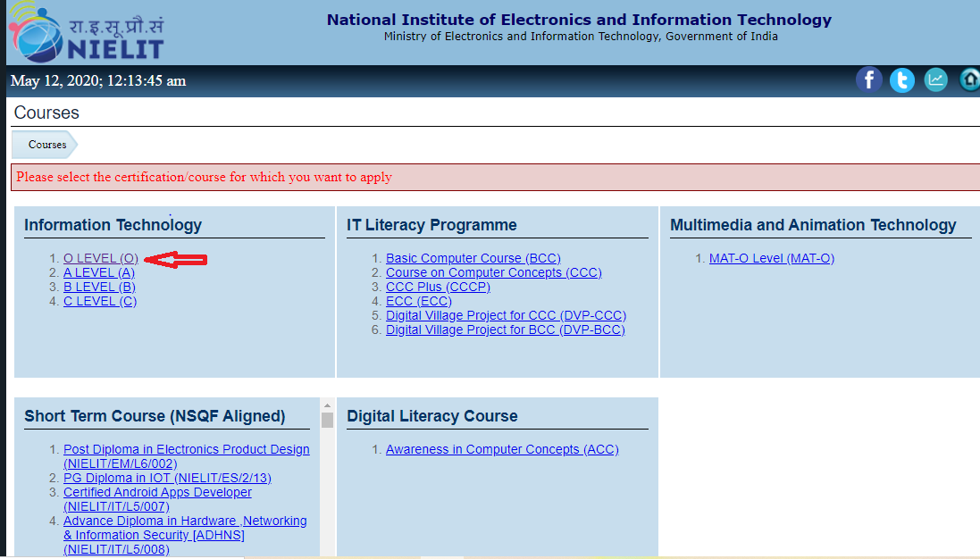Open Certified Android Apps Developer link
The height and width of the screenshot is (559, 980).
[x=157, y=499]
